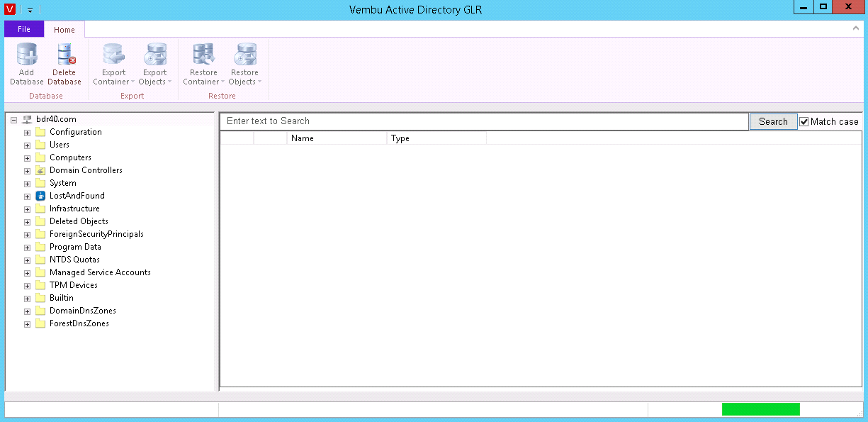Click the Infrastructure folder icon
Viewport: 868px width, 422px height.
[x=40, y=209]
